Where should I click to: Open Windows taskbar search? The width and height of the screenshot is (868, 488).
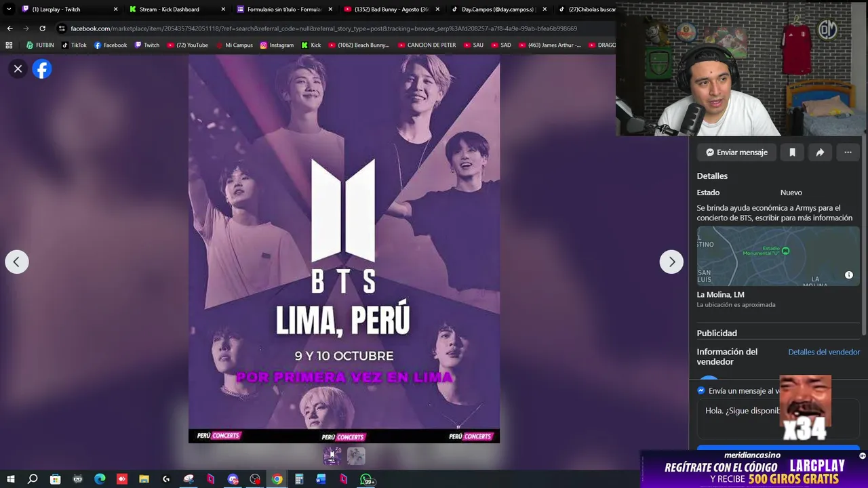[x=33, y=479]
